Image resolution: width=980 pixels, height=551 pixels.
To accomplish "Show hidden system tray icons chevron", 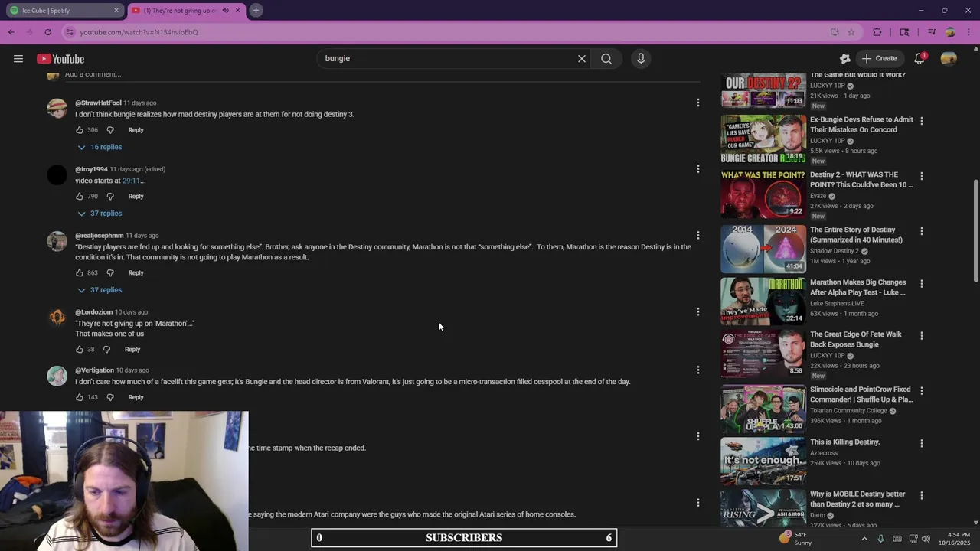I will 864,539.
